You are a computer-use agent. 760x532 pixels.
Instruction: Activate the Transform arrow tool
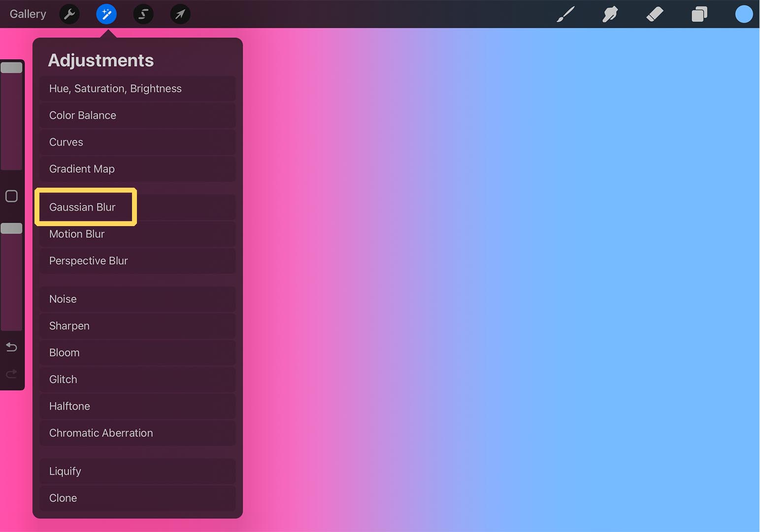(180, 14)
